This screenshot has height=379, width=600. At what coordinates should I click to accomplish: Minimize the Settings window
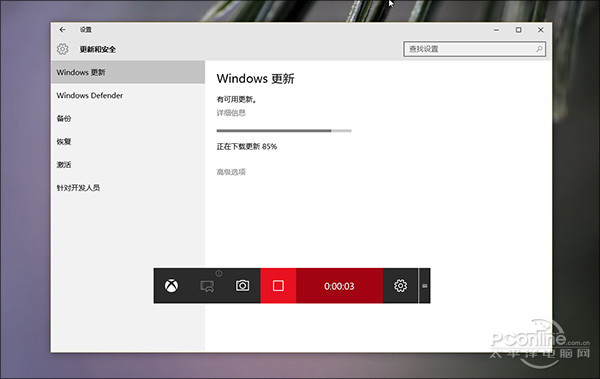(x=496, y=29)
